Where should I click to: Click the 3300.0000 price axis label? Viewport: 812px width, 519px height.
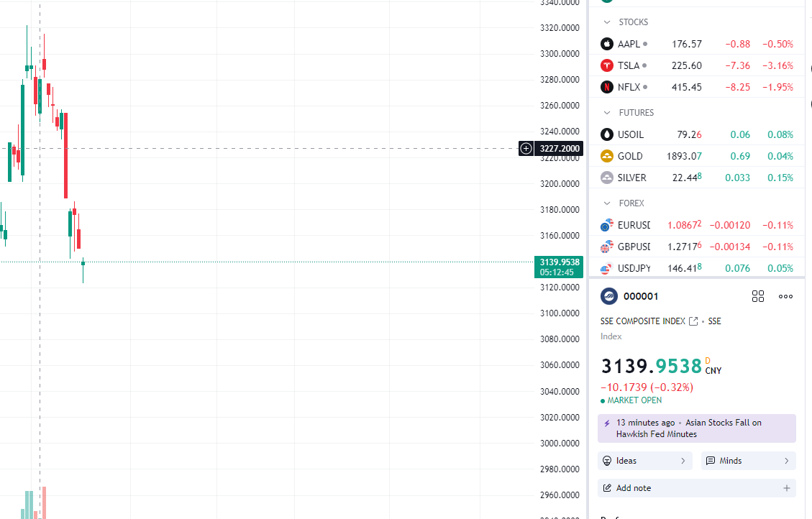point(560,54)
